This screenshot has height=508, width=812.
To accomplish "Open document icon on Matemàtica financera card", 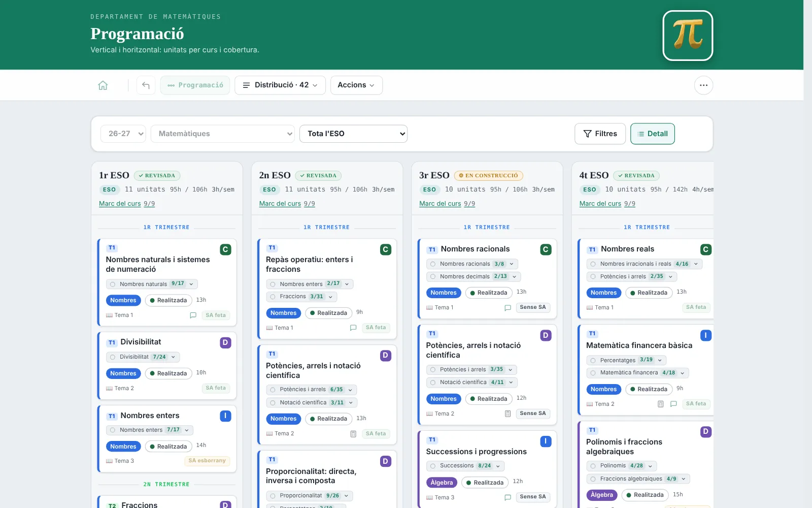I will click(660, 404).
